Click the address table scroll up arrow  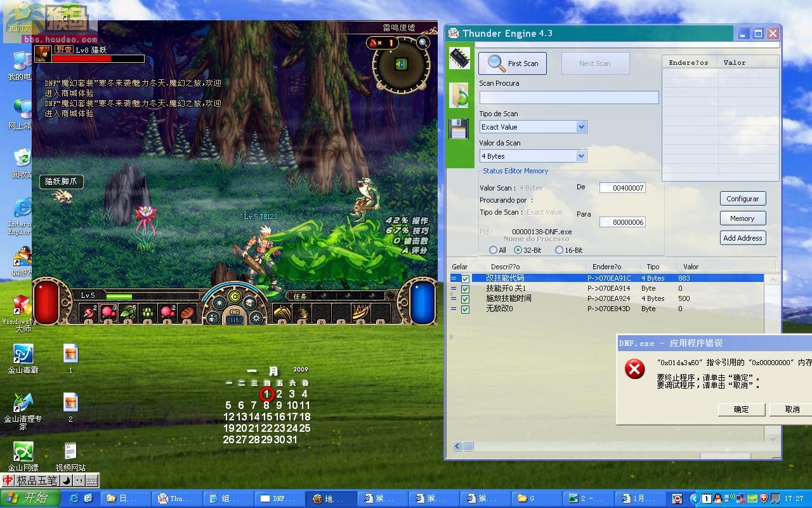click(772, 279)
